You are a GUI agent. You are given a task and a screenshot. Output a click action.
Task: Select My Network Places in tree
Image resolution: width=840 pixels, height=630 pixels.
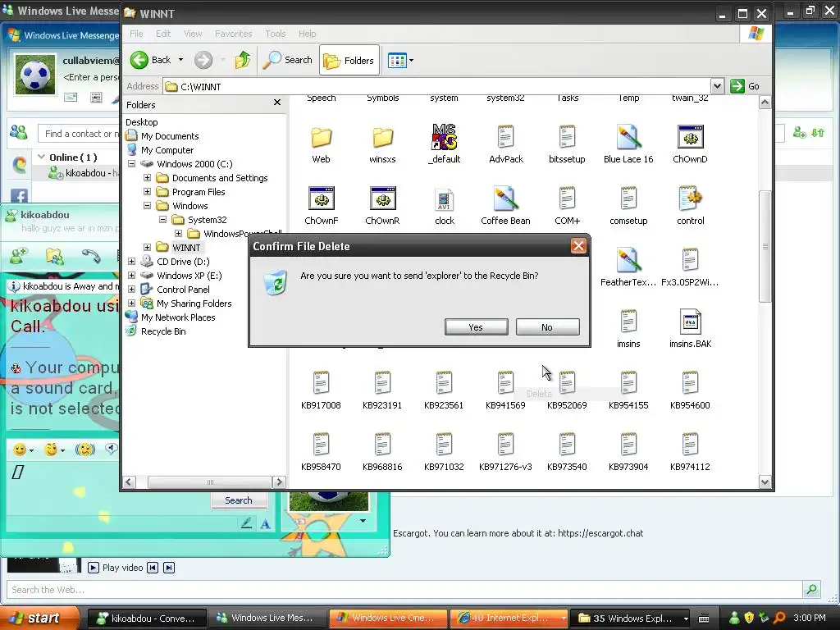178,317
